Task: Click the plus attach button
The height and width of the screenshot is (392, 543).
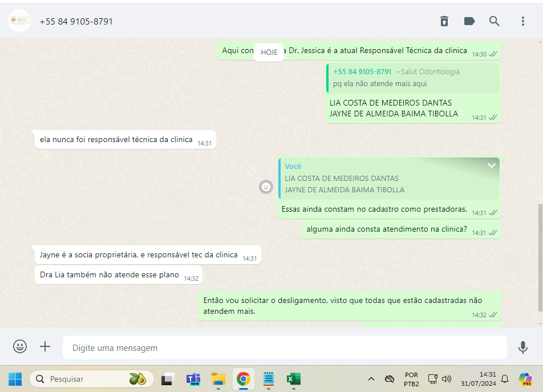Action: pyautogui.click(x=45, y=346)
